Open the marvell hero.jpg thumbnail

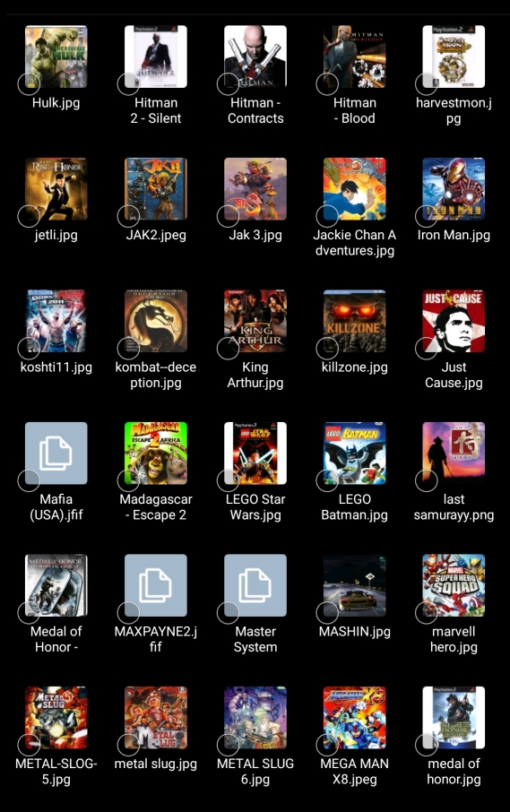click(x=454, y=585)
